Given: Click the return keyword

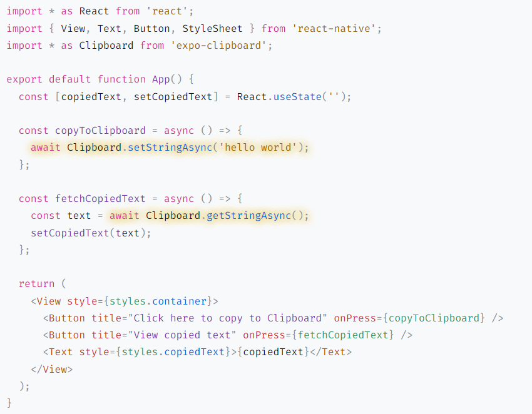Looking at the screenshot, I should coord(37,284).
